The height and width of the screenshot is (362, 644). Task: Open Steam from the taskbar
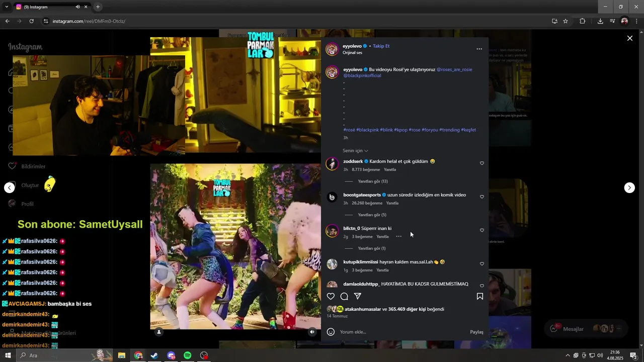coord(154,355)
